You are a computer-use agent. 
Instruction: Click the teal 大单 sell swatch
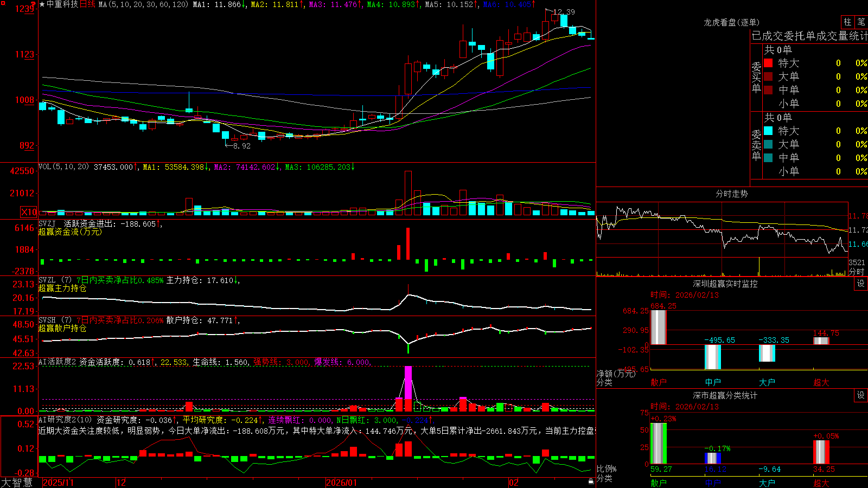point(768,144)
